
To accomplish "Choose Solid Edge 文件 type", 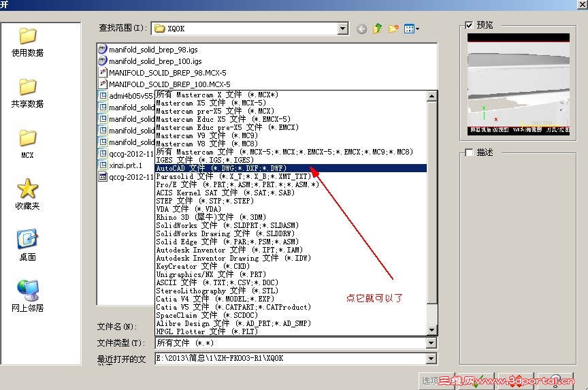I will (291, 242).
